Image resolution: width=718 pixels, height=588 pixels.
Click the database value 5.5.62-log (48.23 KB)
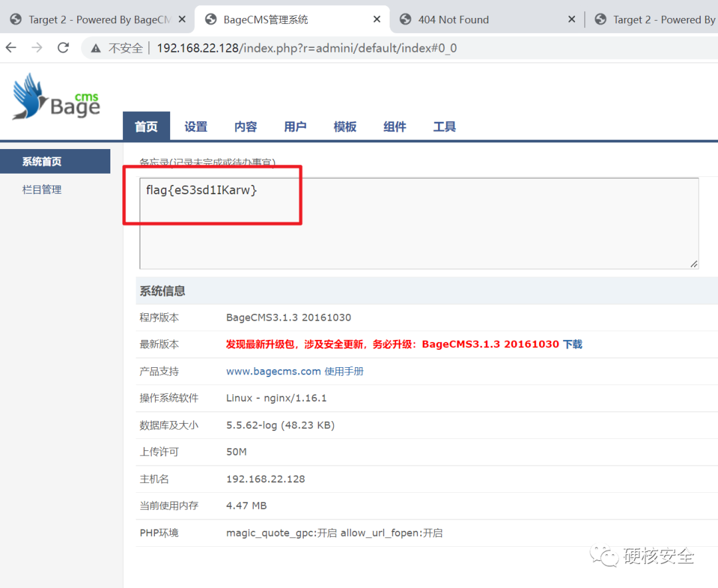(x=281, y=425)
